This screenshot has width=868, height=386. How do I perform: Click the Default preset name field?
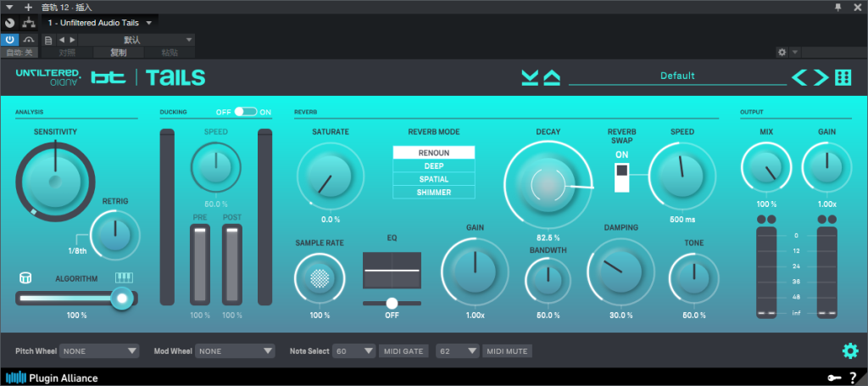click(x=677, y=76)
